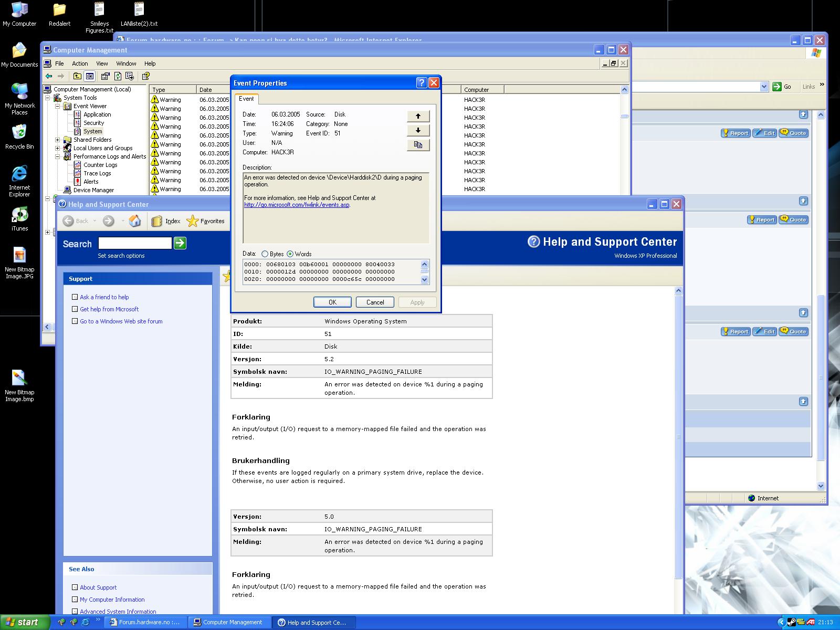The height and width of the screenshot is (630, 840).
Task: Click Back arrow in Computer Management toolbar
Action: tap(49, 76)
